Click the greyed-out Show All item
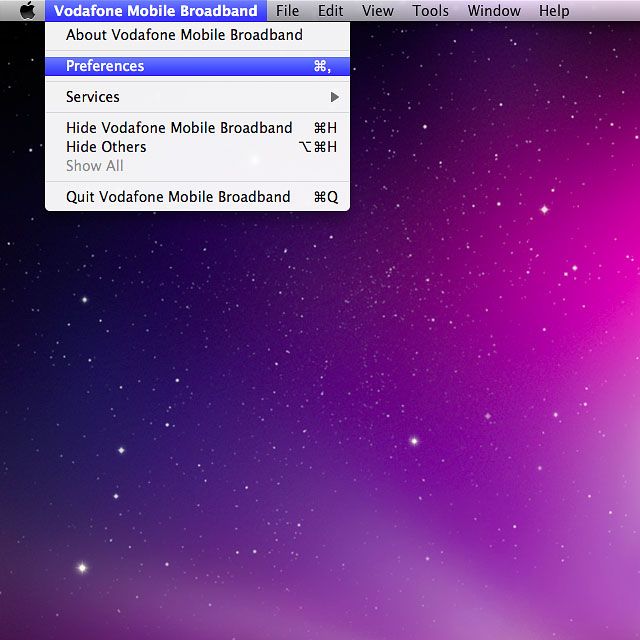The width and height of the screenshot is (640, 640). [95, 166]
